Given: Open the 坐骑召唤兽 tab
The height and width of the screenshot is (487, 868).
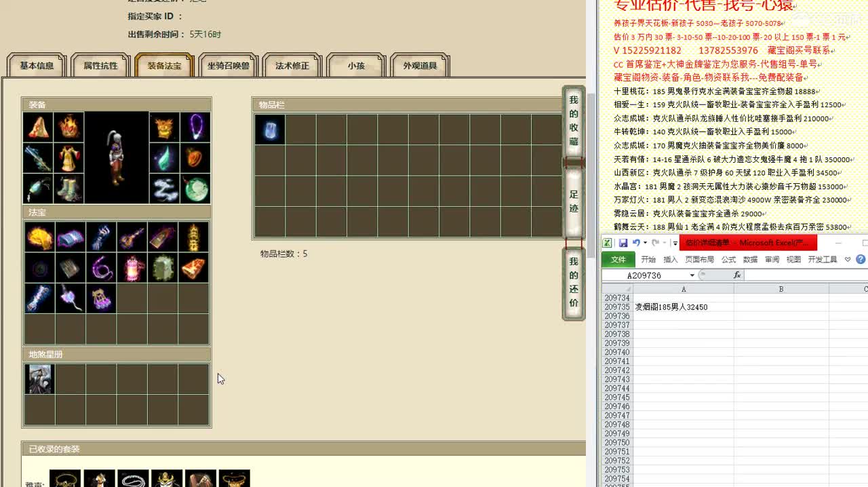Looking at the screenshot, I should (228, 66).
